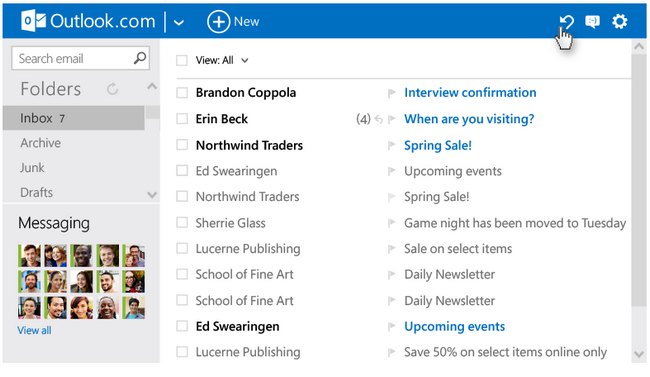Open the dropdown arrow next to Outlook.com
This screenshot has height=377, width=650.
click(x=179, y=22)
